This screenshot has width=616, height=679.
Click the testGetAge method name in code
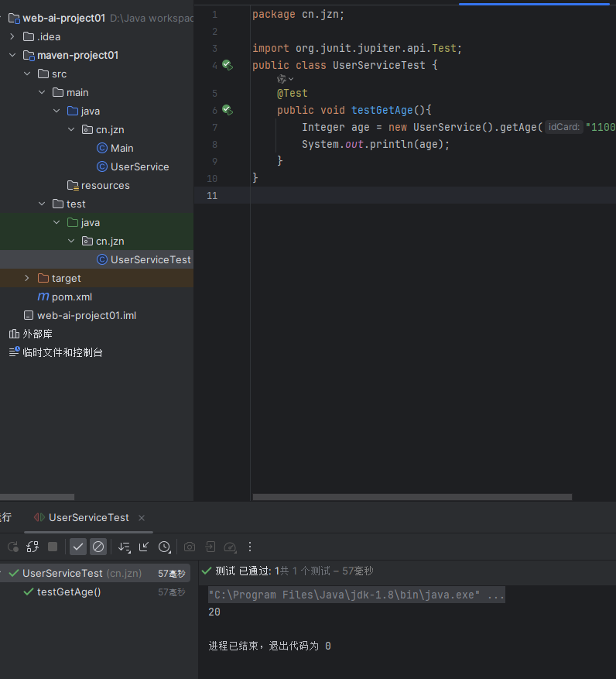[x=382, y=110]
